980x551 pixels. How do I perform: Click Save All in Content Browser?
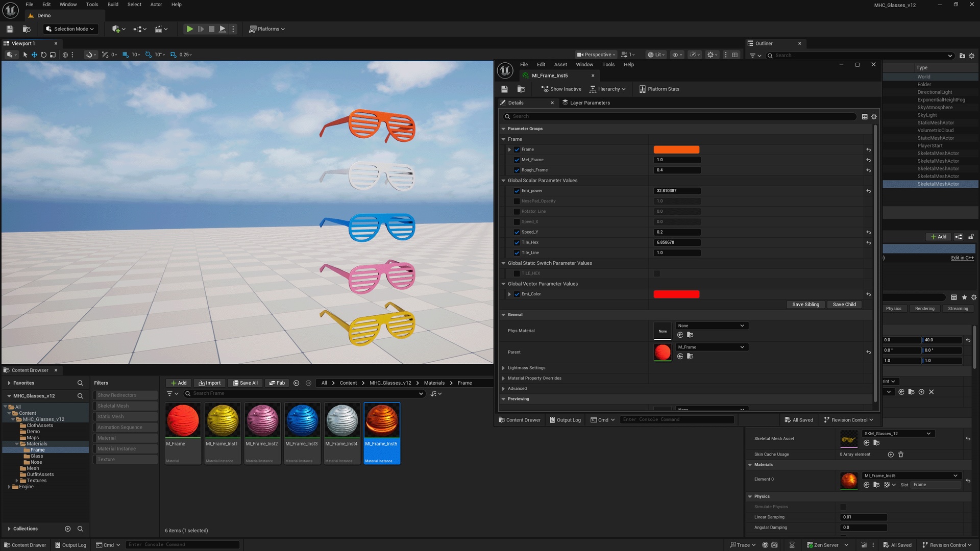(245, 383)
